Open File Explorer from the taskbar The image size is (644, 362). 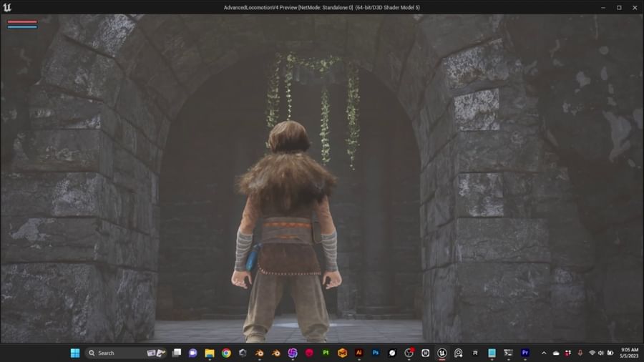coord(210,353)
